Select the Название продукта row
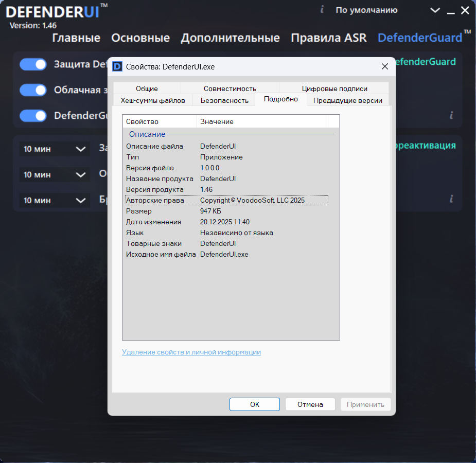476x463 pixels. [226, 179]
